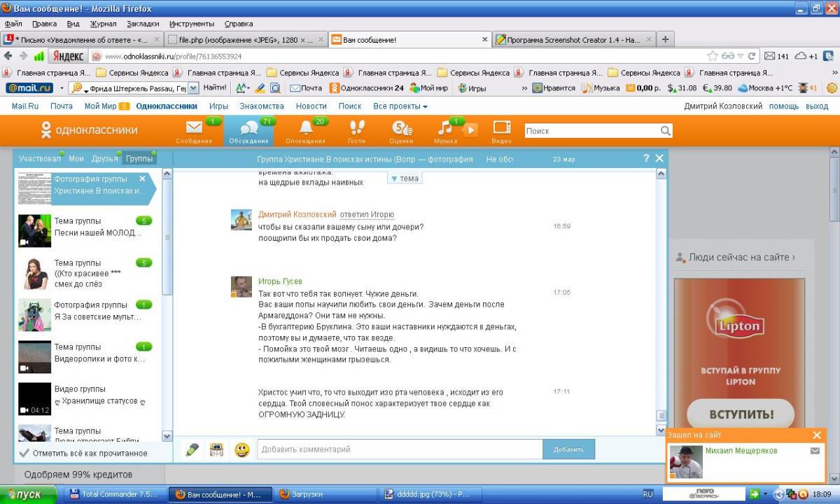Click the Добавить комментарий input field
The height and width of the screenshot is (504, 840).
click(399, 449)
